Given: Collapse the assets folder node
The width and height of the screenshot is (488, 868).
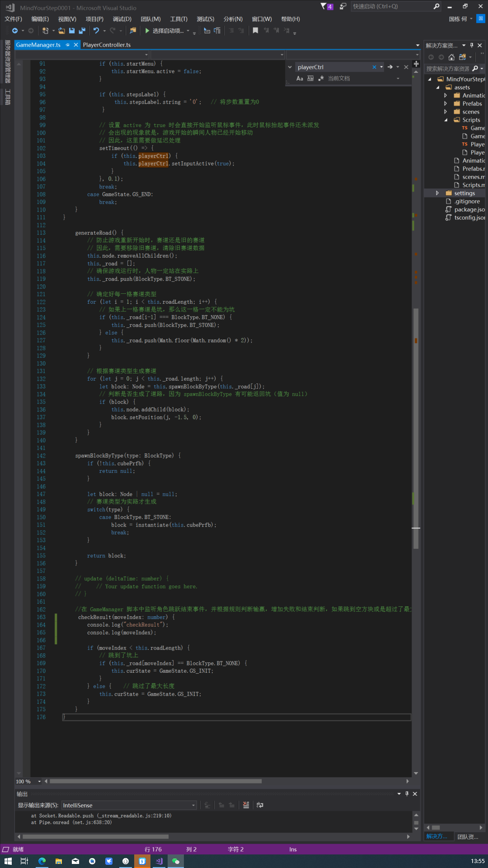Looking at the screenshot, I should tap(437, 87).
